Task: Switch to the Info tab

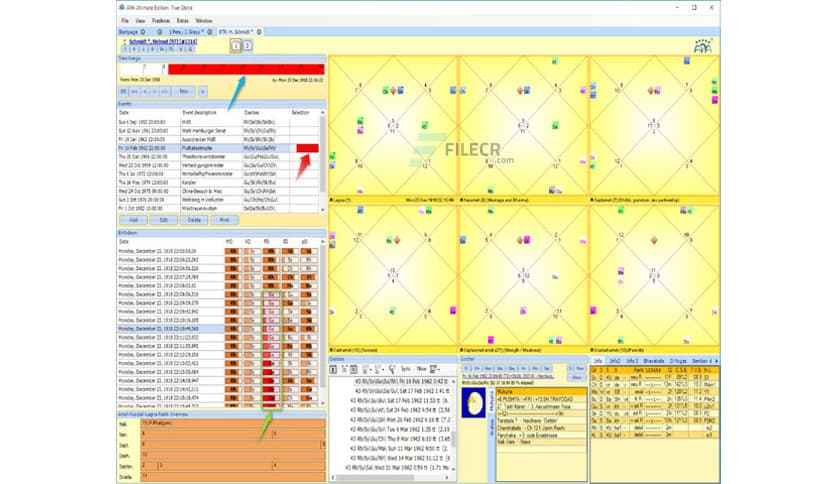Action: click(598, 361)
